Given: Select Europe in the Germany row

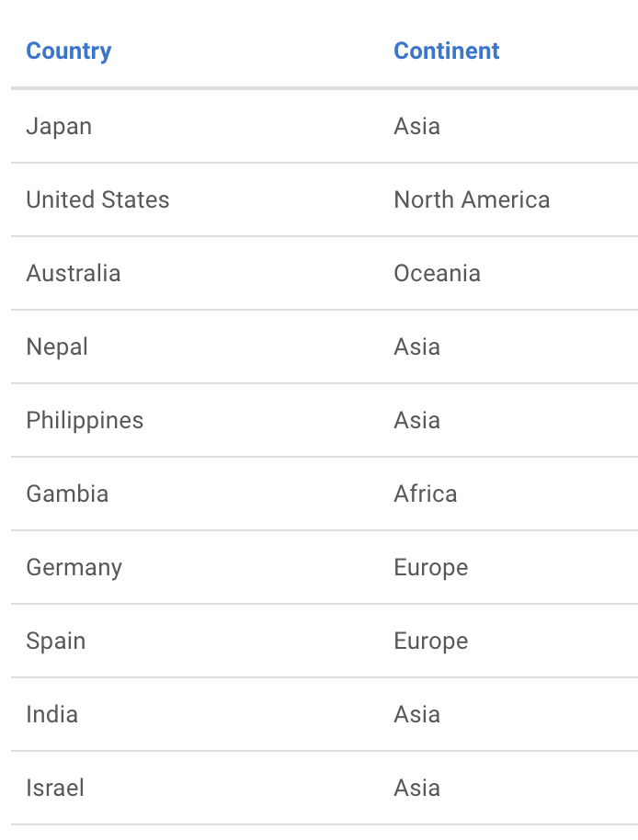Looking at the screenshot, I should point(431,567).
